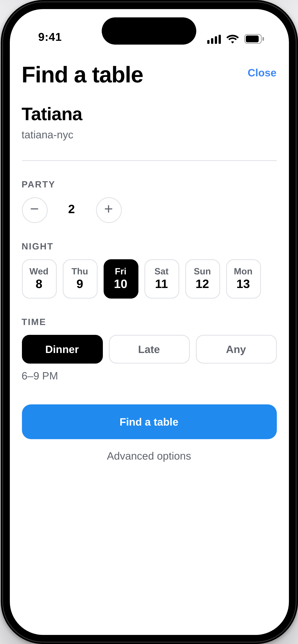This screenshot has width=298, height=644.
Task: Tap the blue Find a table button
Action: click(149, 422)
